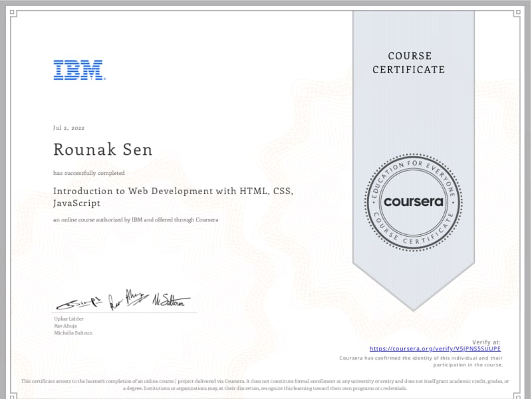Click the name Upkar Lidder
The image size is (532, 399).
(x=69, y=319)
